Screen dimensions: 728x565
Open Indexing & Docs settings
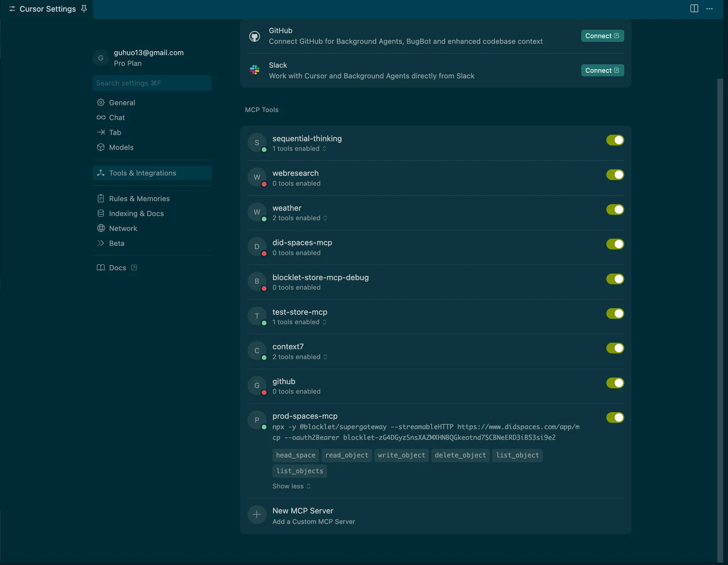pyautogui.click(x=152, y=213)
